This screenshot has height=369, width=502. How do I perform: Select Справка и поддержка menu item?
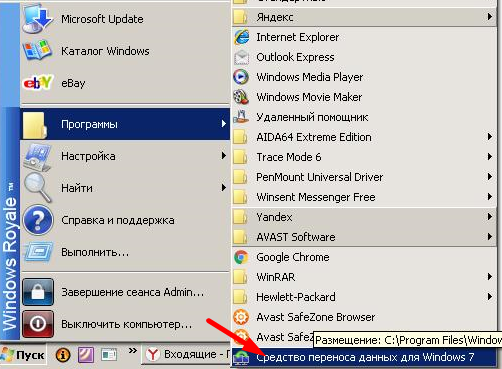coord(125,220)
